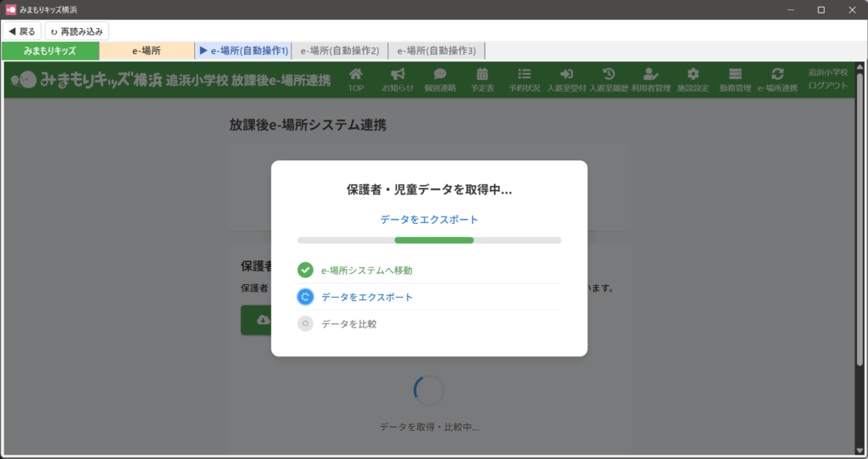
Task: Open 利用者管理 user icon
Action: tap(651, 75)
